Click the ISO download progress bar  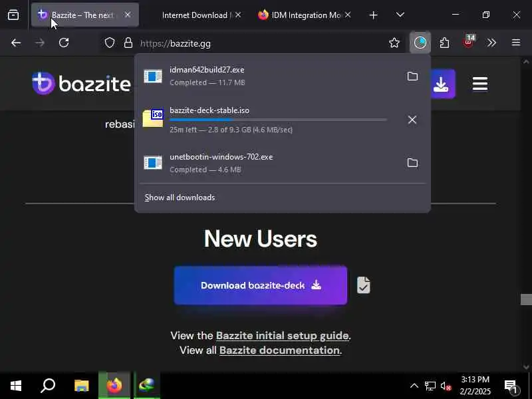[278, 120]
